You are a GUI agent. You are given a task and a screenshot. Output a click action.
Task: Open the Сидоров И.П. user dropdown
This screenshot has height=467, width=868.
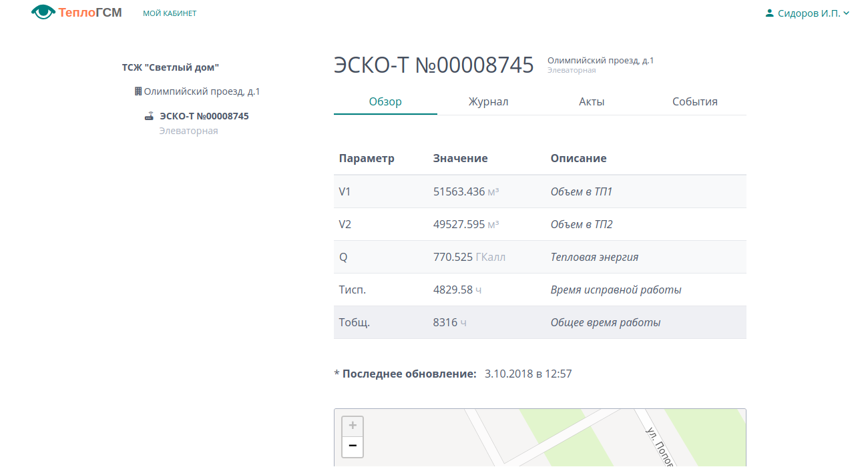pos(807,13)
